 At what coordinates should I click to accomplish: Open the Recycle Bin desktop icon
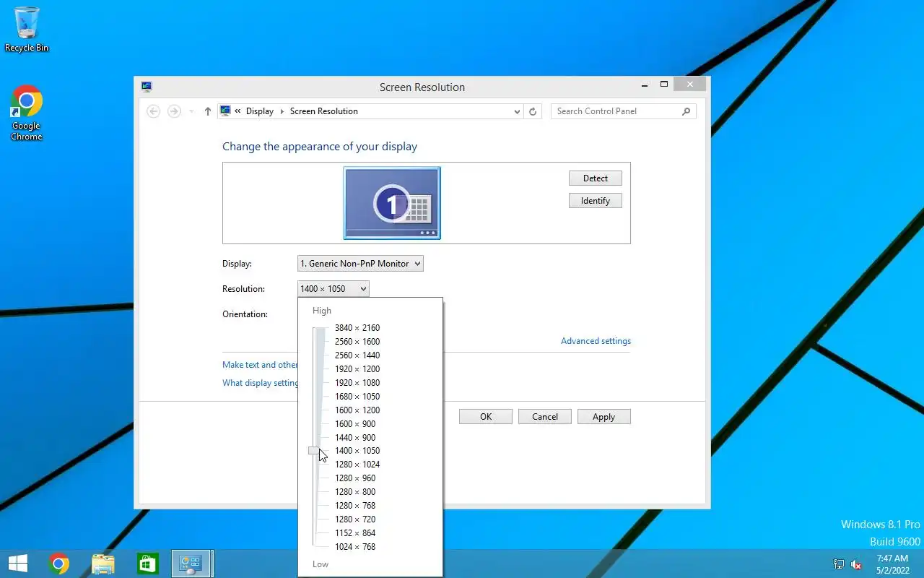(27, 29)
